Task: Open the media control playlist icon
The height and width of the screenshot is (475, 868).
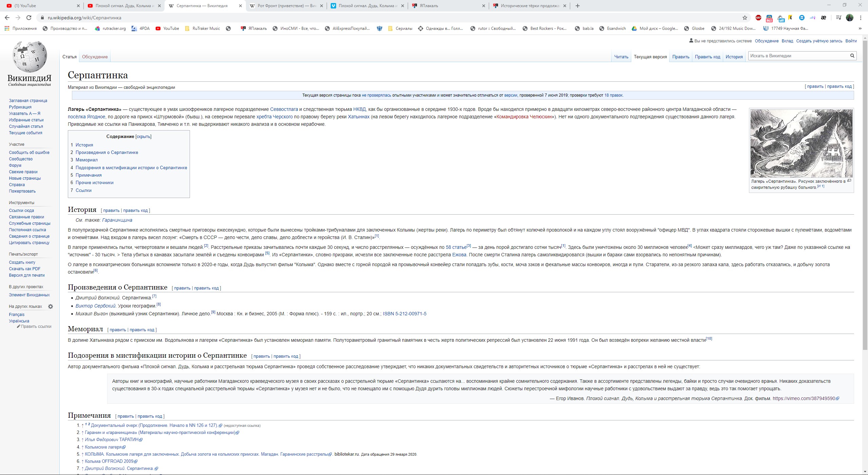Action: [x=838, y=18]
